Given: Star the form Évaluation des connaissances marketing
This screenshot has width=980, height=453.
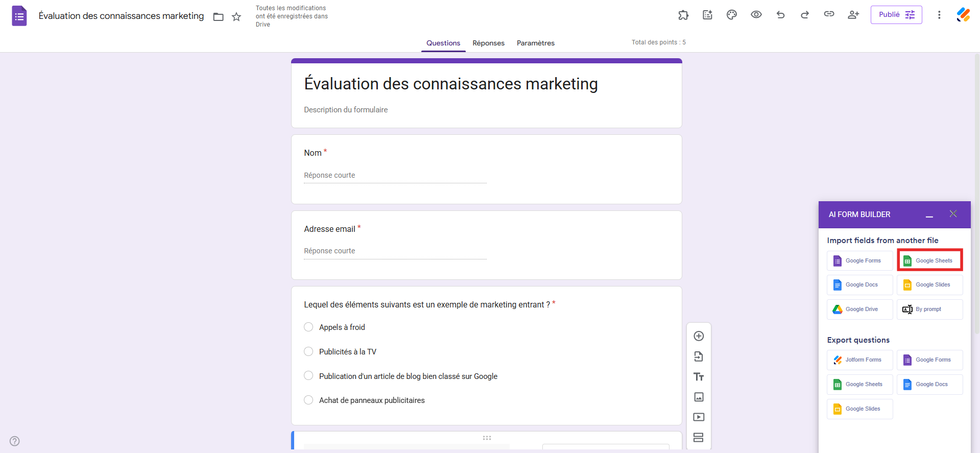Looking at the screenshot, I should click(236, 17).
